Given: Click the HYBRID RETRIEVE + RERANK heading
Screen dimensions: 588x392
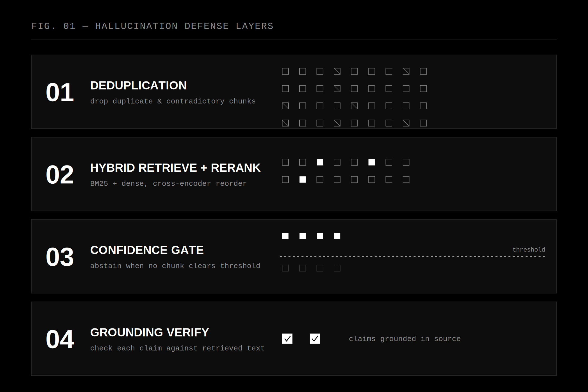Looking at the screenshot, I should (175, 168).
